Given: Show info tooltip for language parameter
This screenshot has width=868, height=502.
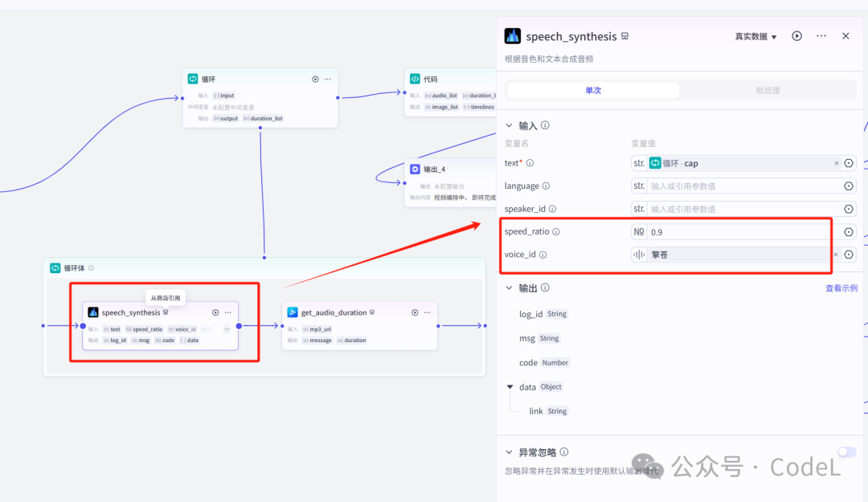Looking at the screenshot, I should click(546, 186).
